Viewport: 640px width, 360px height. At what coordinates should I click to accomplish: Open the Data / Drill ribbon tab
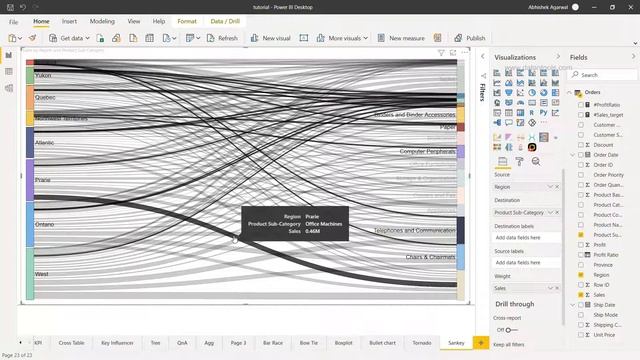225,21
